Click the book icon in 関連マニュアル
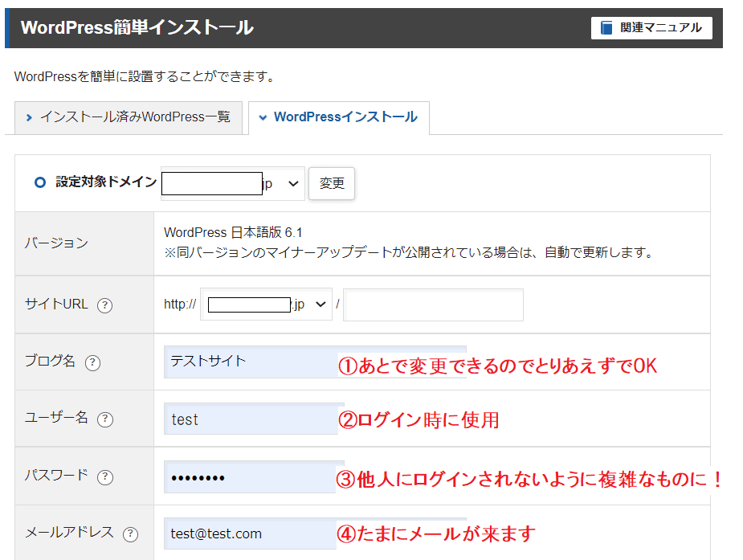The height and width of the screenshot is (560, 743). tap(606, 28)
